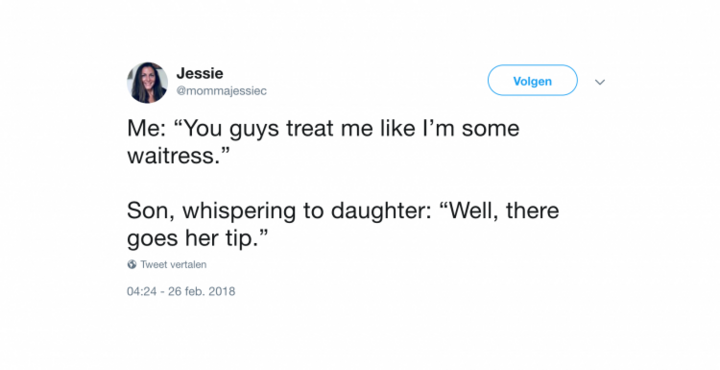This screenshot has height=370, width=720.
Task: Click the word "waitress." in the tweet
Action: pyautogui.click(x=178, y=156)
